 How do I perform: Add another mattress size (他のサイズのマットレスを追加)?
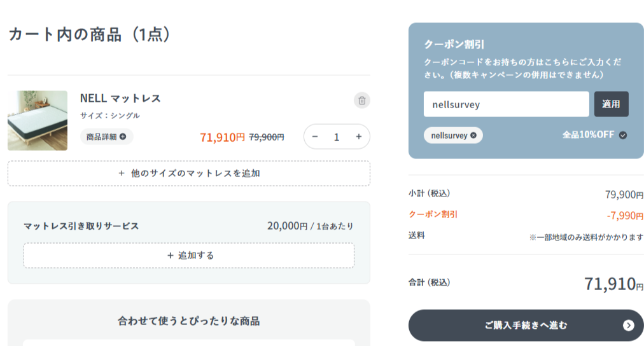189,173
